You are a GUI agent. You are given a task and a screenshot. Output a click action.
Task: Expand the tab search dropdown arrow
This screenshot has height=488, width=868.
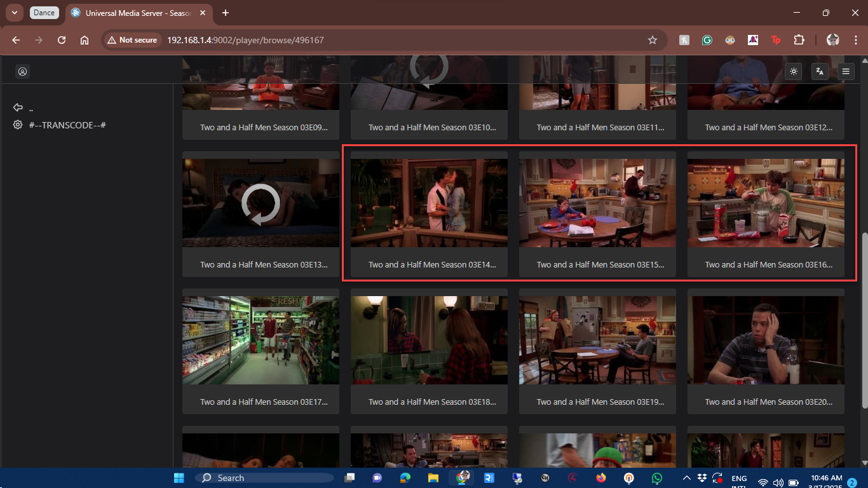point(14,13)
